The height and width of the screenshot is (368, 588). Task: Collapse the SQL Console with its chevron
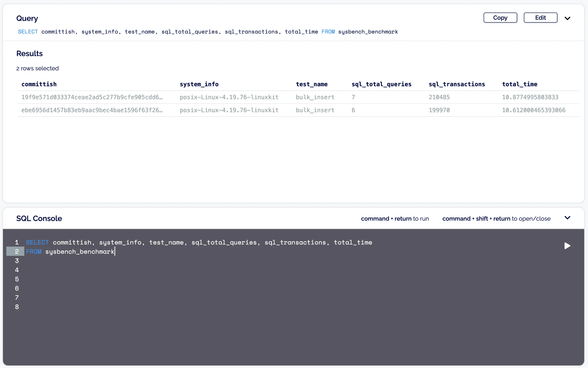567,217
